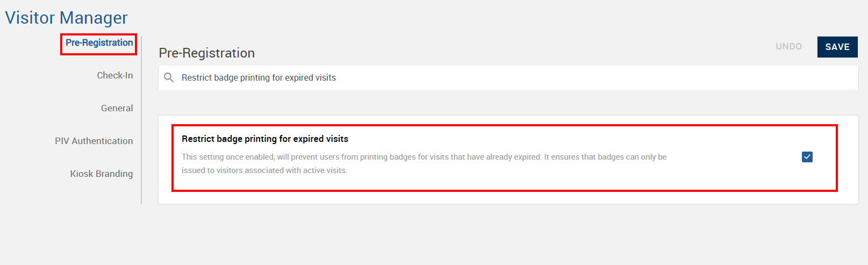Click the setting description starting 'This setting once enabled'
This screenshot has width=868, height=265.
[424, 157]
